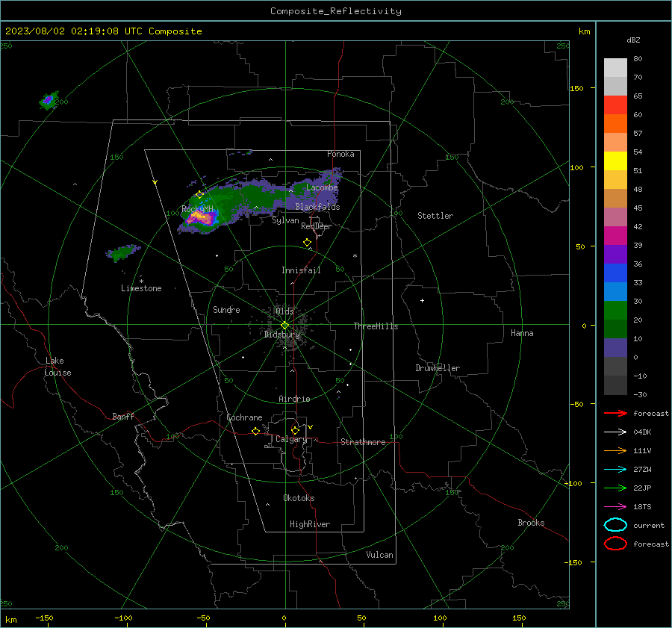Click the Lacombe city label
The height and width of the screenshot is (628, 672).
[322, 187]
